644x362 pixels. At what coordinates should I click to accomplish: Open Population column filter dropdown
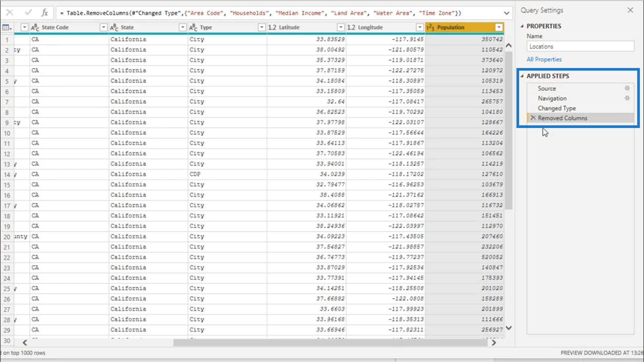[x=499, y=27]
